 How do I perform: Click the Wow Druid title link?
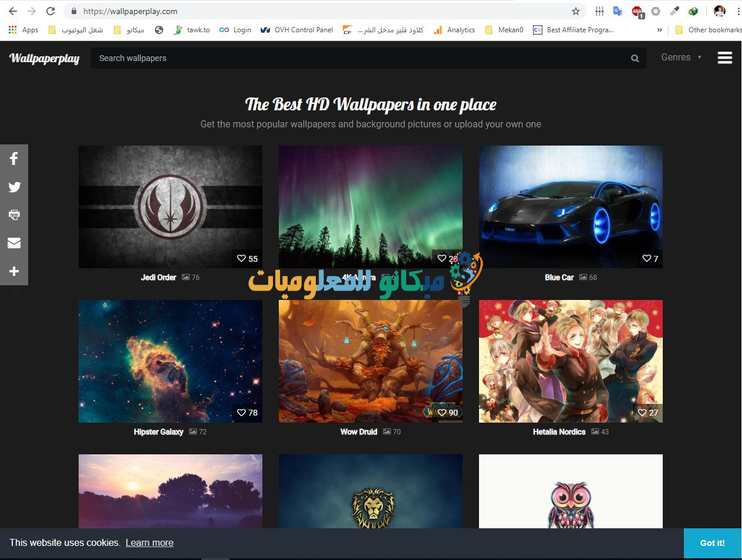(x=359, y=432)
